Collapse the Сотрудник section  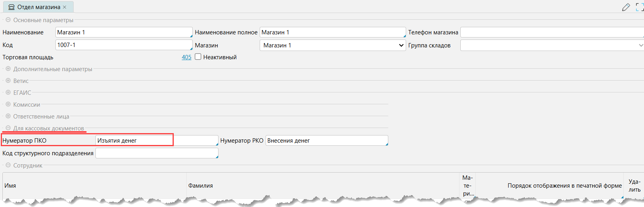8,165
